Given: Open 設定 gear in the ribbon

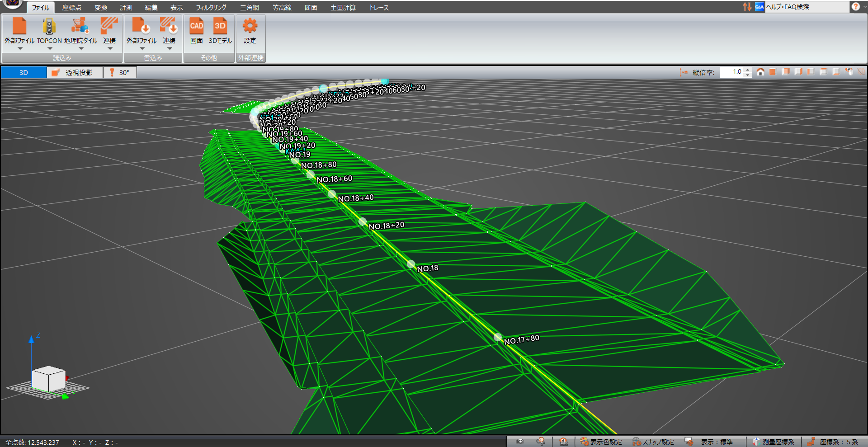Looking at the screenshot, I should point(250,27).
